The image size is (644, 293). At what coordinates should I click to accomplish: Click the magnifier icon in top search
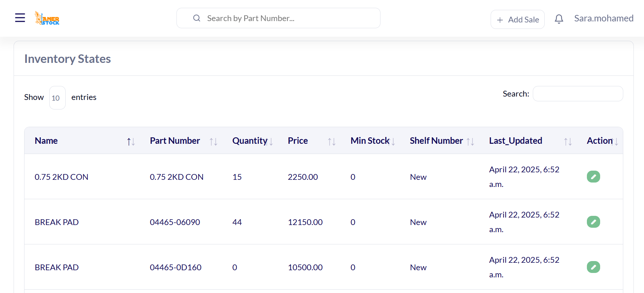197,18
